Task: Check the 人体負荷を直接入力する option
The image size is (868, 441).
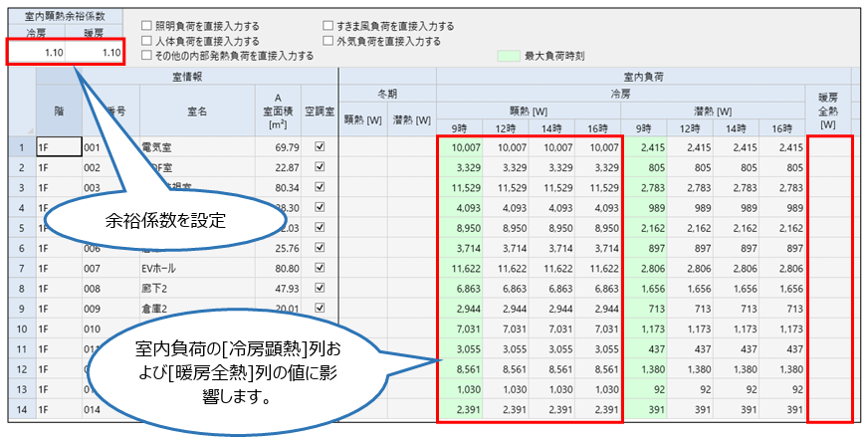Action: (x=147, y=42)
